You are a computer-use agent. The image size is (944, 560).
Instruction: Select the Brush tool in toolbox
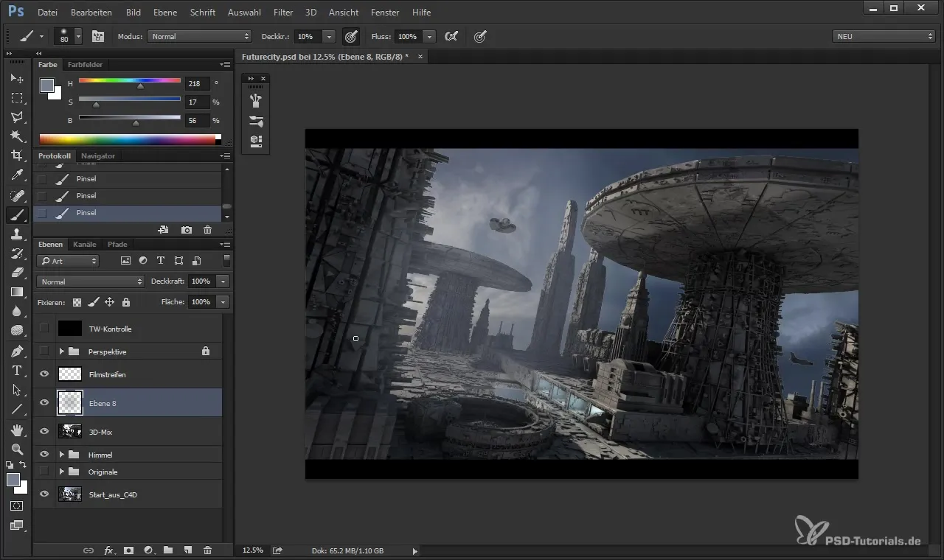click(16, 214)
